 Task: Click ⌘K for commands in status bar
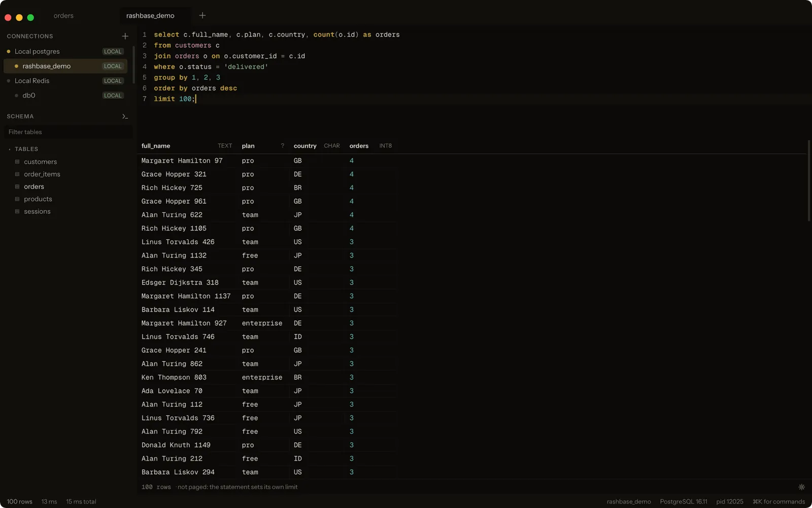(x=779, y=501)
